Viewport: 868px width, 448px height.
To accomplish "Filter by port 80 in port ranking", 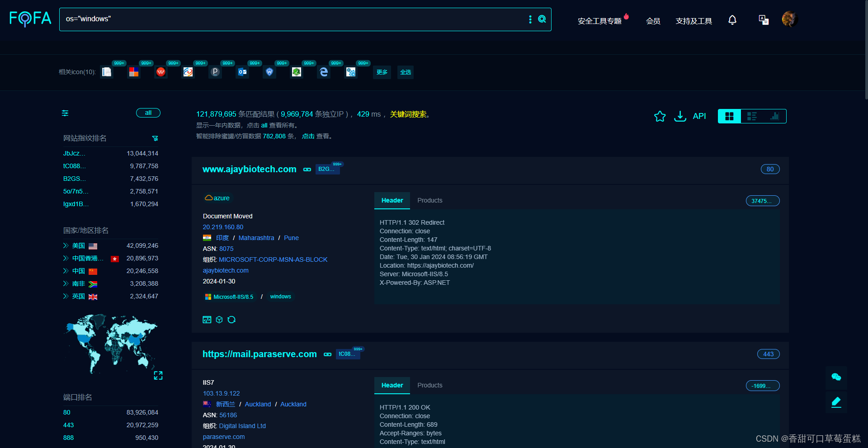I will click(x=67, y=413).
